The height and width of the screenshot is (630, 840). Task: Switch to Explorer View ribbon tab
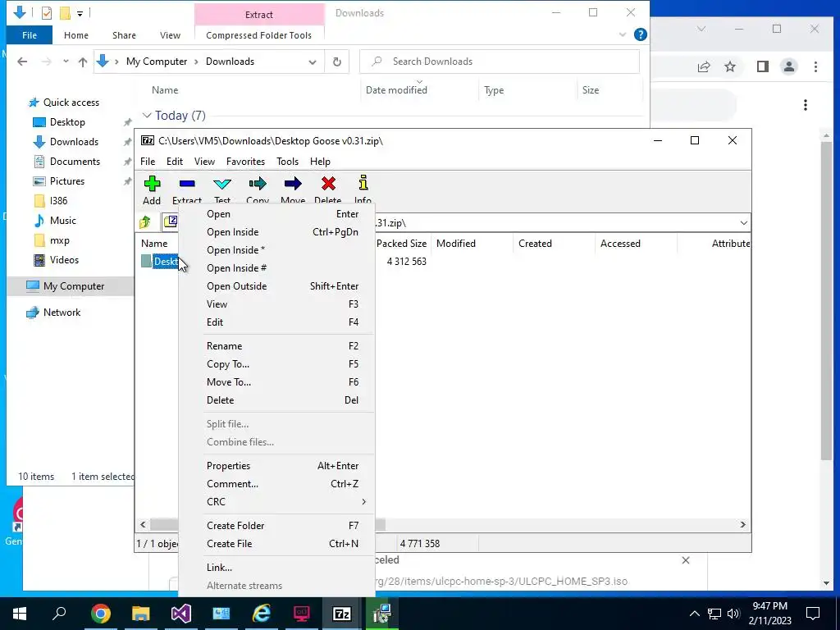click(170, 35)
